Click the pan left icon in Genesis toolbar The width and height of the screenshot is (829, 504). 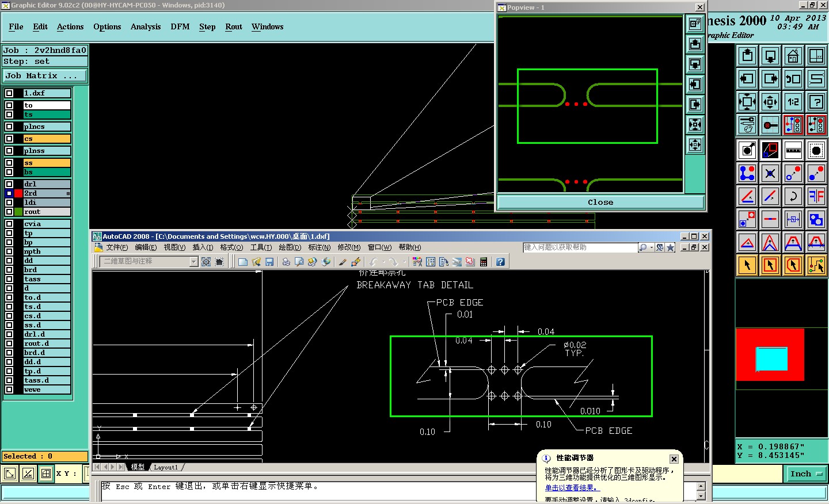coord(747,79)
